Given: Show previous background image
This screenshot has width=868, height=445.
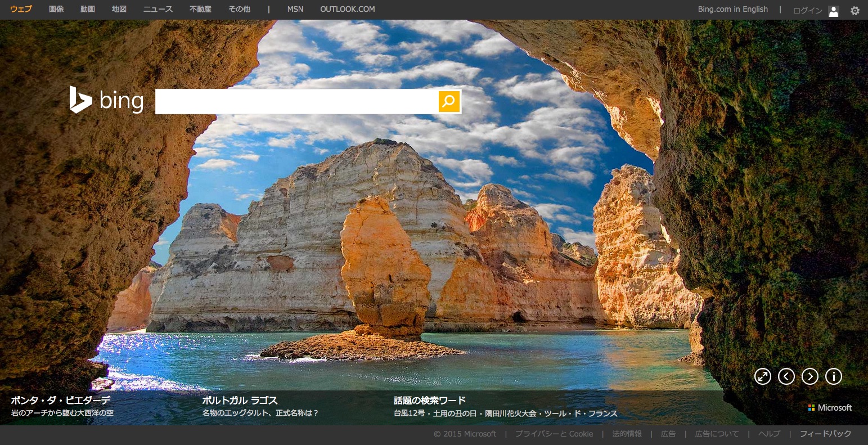Looking at the screenshot, I should click(x=786, y=376).
